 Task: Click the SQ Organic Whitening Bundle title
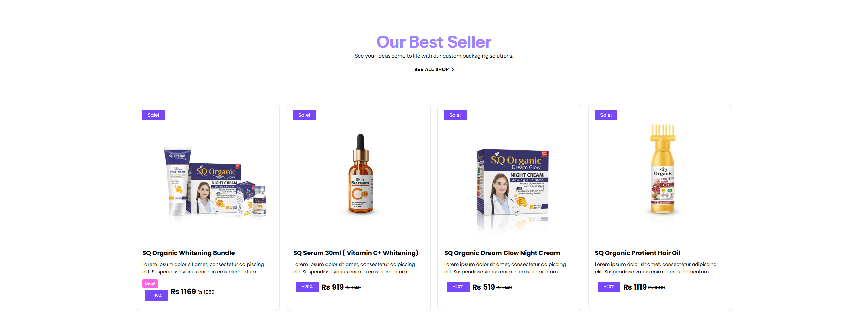coord(189,253)
